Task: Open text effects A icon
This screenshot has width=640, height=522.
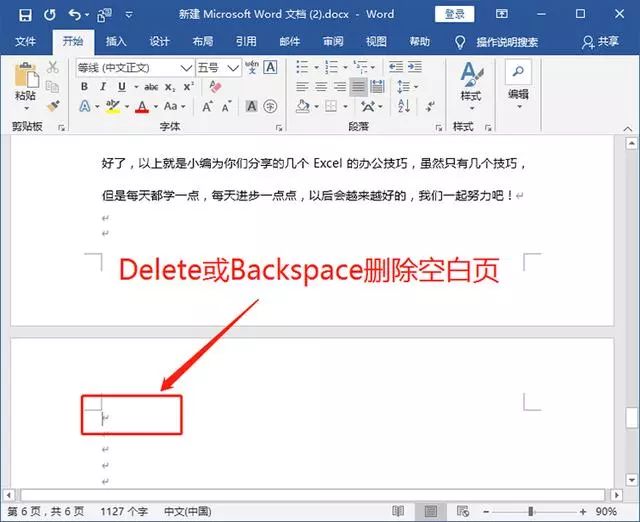Action: [x=84, y=106]
